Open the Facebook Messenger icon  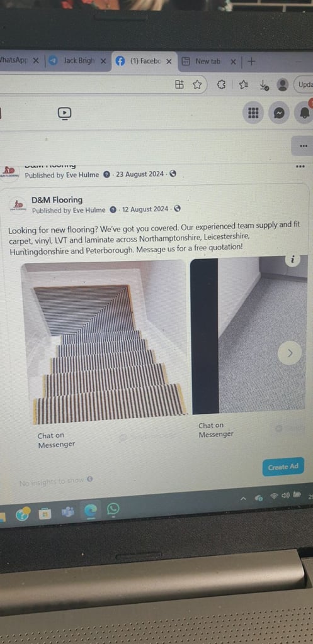coord(279,113)
